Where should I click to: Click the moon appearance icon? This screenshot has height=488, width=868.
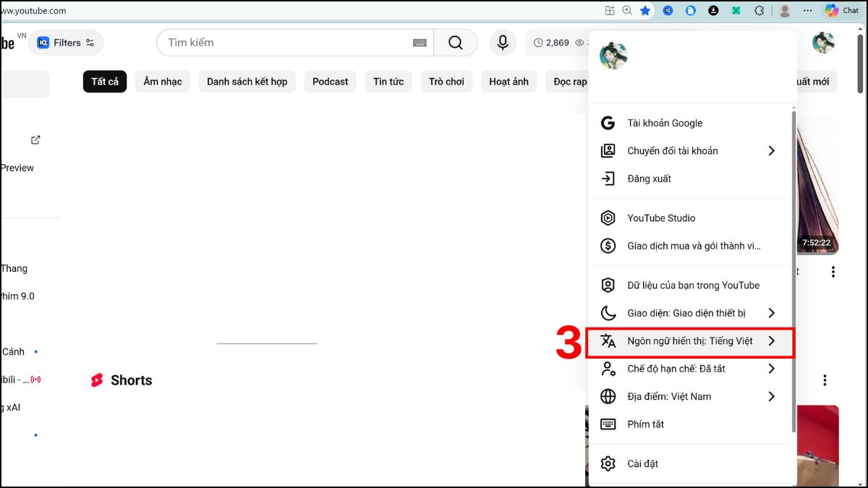tap(608, 313)
